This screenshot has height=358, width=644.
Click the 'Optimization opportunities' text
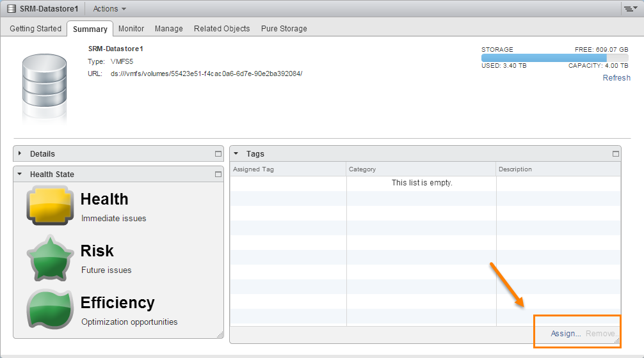coord(129,322)
